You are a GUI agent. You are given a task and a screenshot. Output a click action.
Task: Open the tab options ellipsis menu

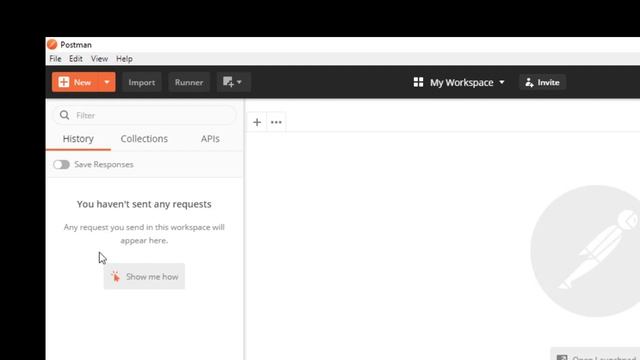[276, 122]
